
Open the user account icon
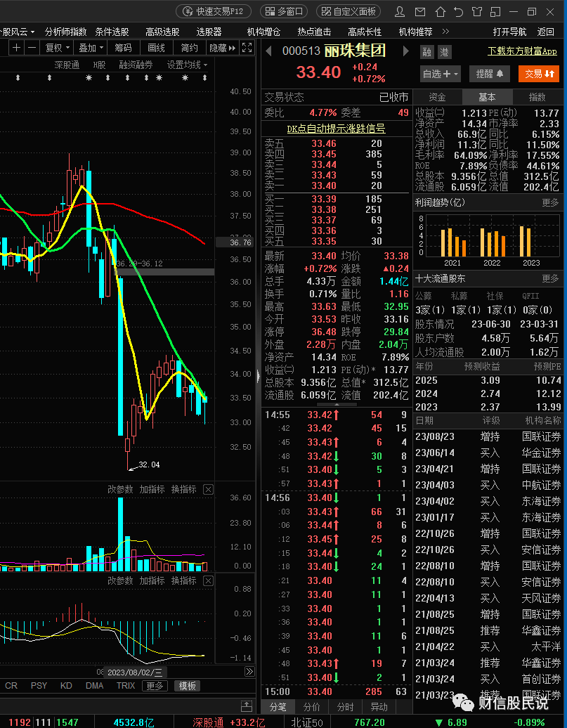point(399,11)
